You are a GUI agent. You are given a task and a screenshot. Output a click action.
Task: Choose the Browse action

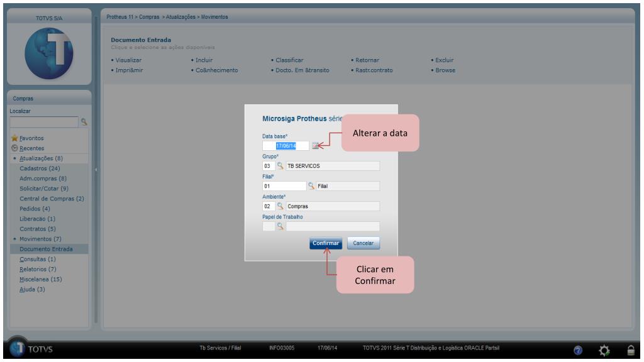tap(445, 70)
